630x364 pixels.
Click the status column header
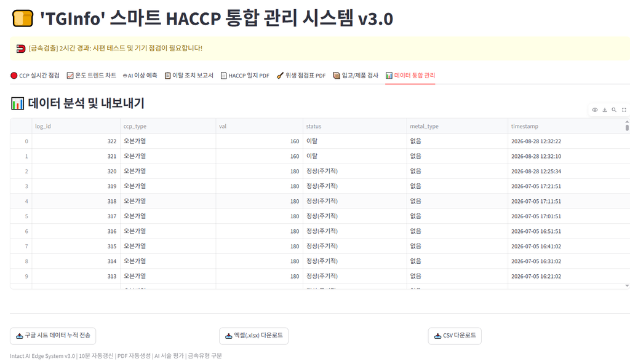[355, 126]
